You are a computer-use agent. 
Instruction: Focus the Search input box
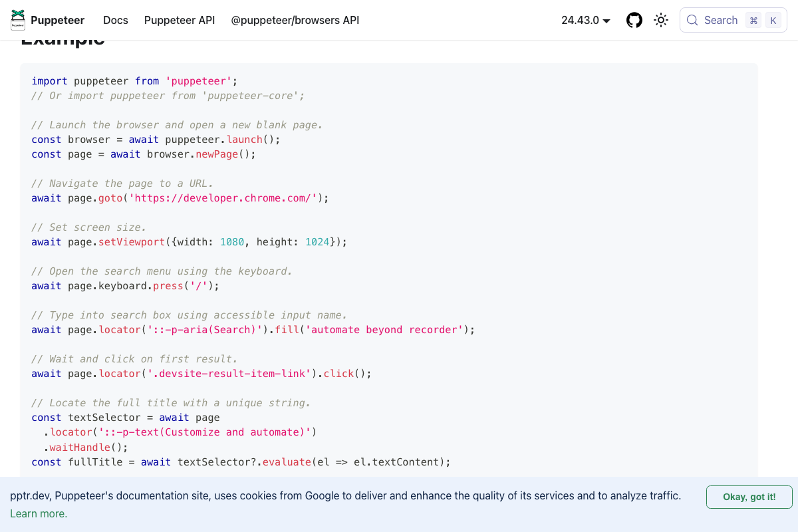(733, 20)
